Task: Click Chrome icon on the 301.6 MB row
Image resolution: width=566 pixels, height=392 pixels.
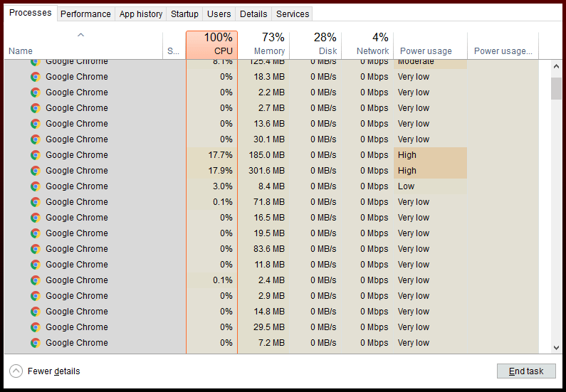Action: click(x=35, y=171)
